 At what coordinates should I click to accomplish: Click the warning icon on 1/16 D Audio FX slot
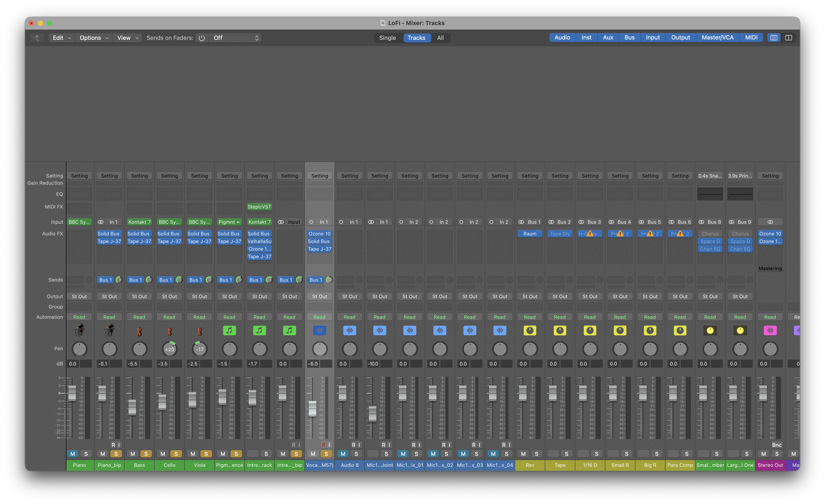click(x=590, y=233)
